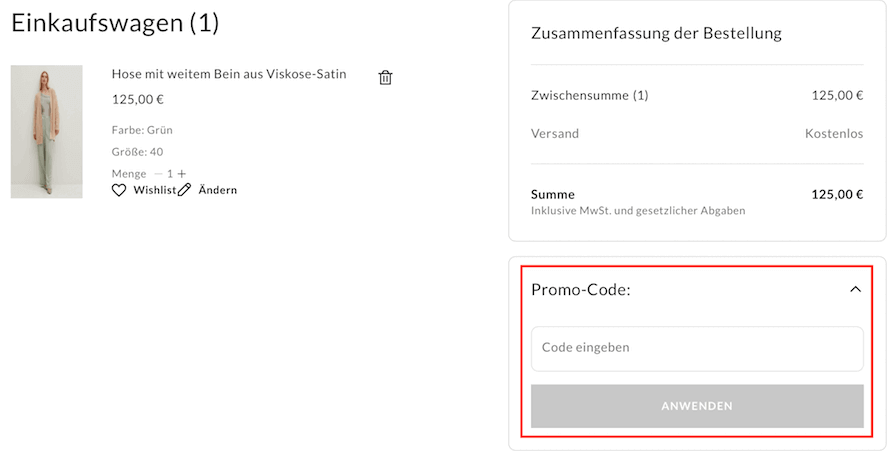Screen dimensions: 894x458
Task: Click the Promo-Code heading
Action: [580, 290]
